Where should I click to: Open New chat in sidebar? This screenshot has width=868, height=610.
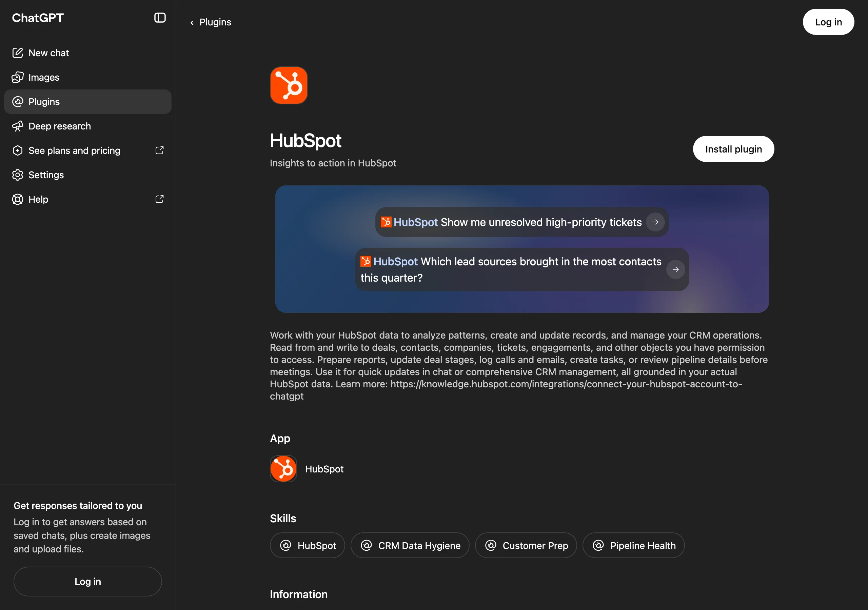pyautogui.click(x=88, y=53)
